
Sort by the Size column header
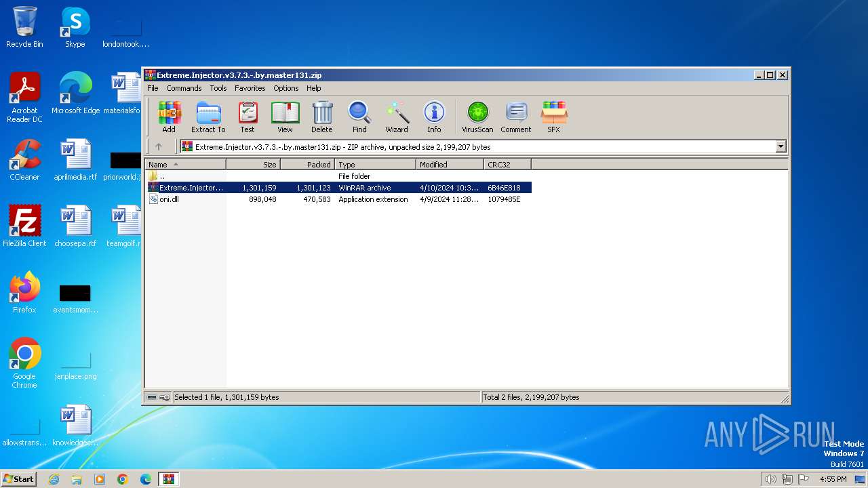click(254, 165)
